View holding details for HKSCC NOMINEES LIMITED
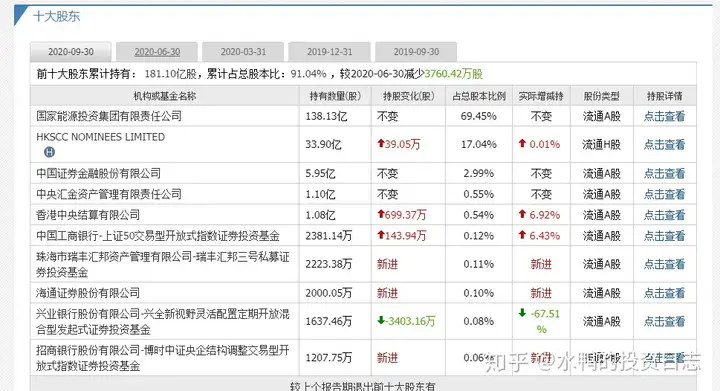Viewport: 720px width, 391px height. pos(664,145)
